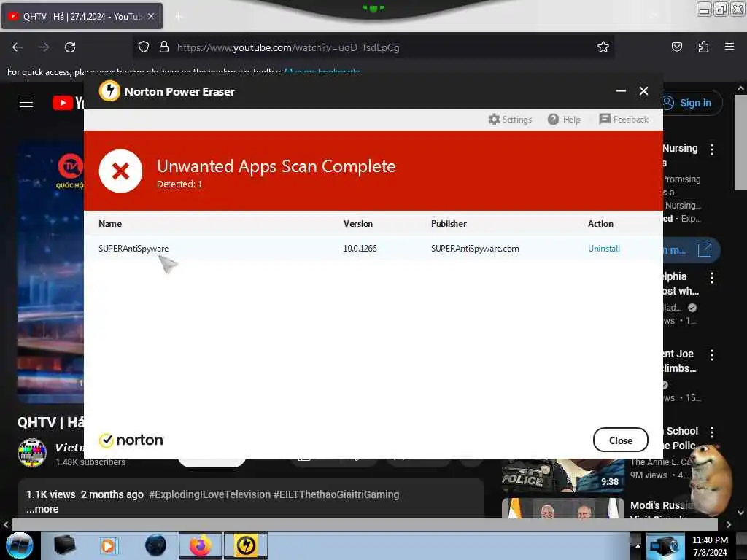Open options menu for Joe climbs video

[x=712, y=355]
